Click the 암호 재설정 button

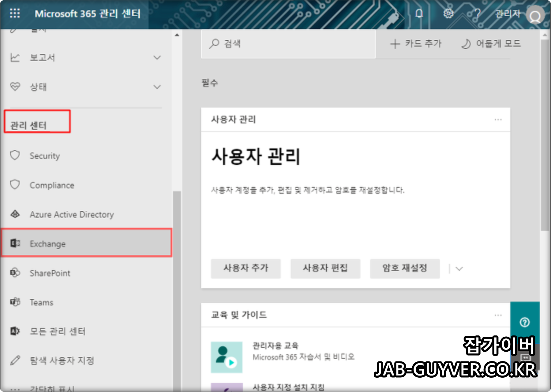pyautogui.click(x=405, y=268)
